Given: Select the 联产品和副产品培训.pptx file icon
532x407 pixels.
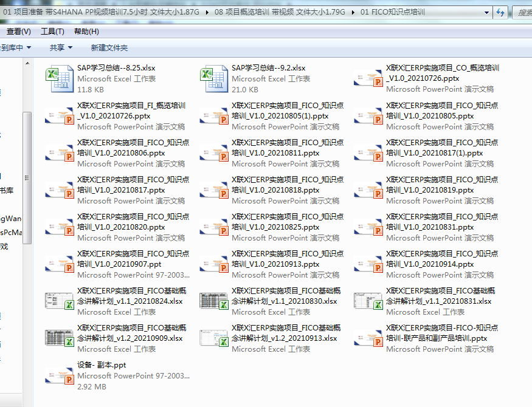Looking at the screenshot, I should [x=368, y=338].
